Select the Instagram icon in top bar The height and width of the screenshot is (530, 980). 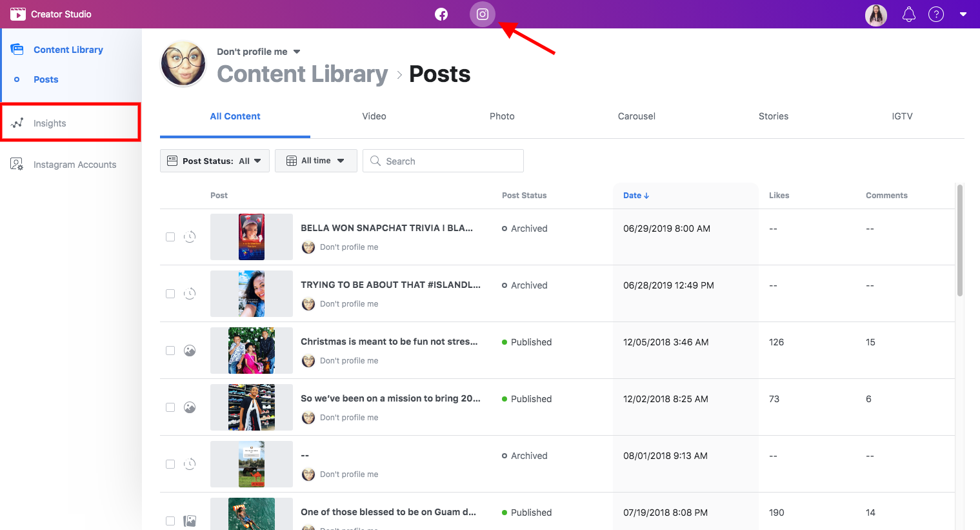click(483, 14)
